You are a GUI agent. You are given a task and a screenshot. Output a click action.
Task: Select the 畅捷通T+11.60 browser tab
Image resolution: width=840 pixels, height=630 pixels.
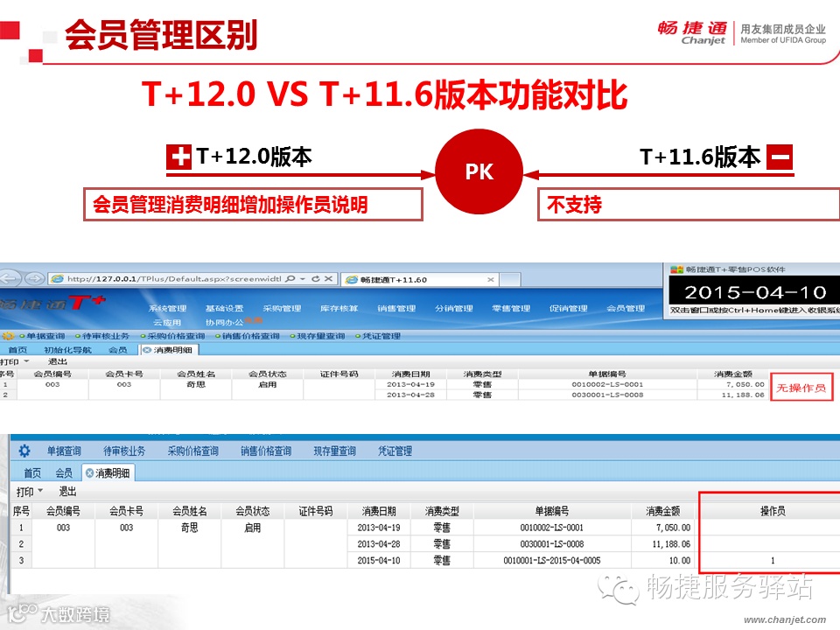[x=418, y=280]
